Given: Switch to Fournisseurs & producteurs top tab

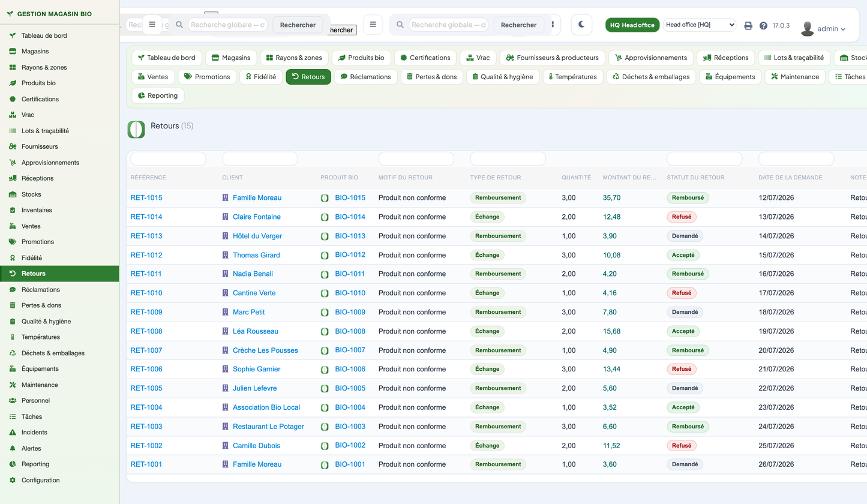Looking at the screenshot, I should point(552,58).
